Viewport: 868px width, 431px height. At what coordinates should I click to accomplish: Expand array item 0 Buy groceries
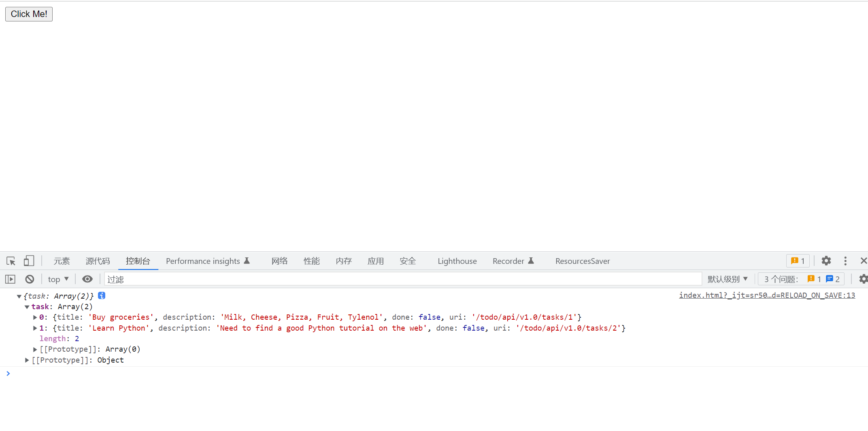pyautogui.click(x=35, y=317)
